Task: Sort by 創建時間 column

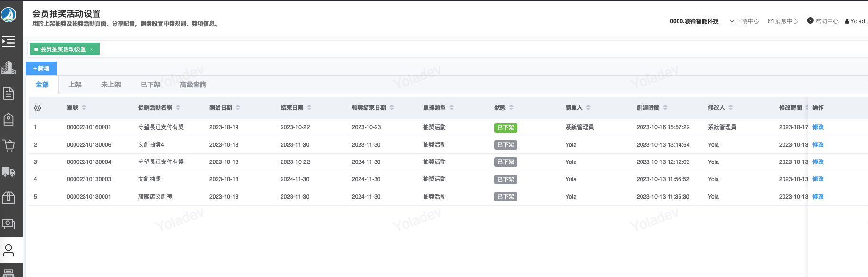Action: click(x=665, y=108)
